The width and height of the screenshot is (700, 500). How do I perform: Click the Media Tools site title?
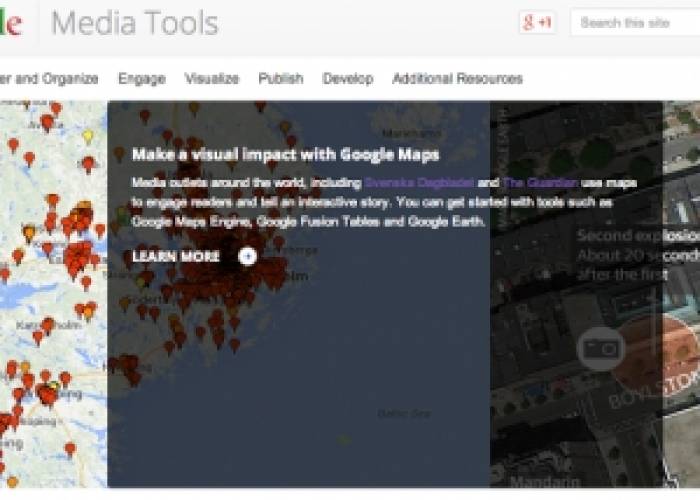[135, 23]
